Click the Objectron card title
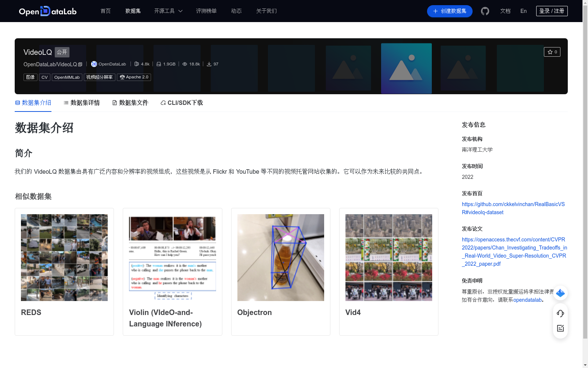Viewport: 588px width, 368px height. 255,312
